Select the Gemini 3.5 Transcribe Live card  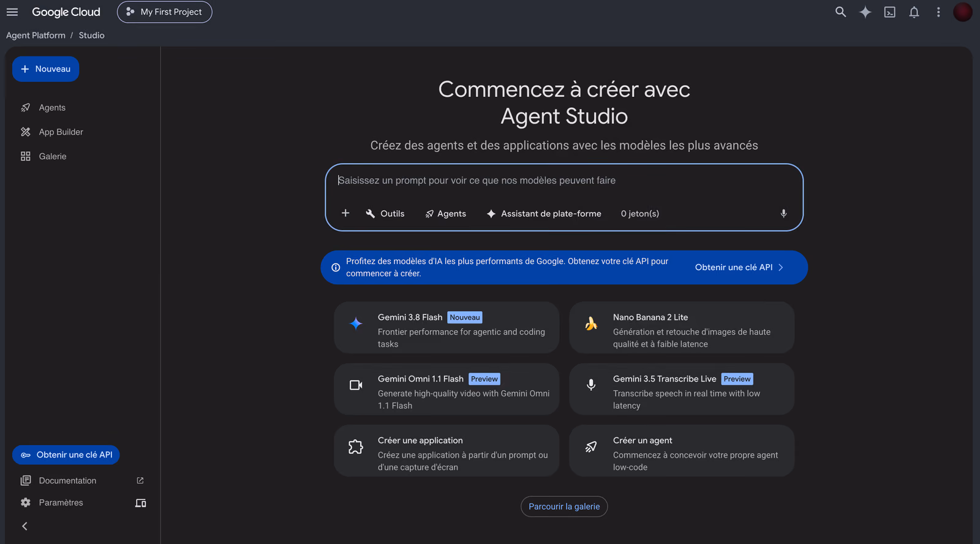682,390
